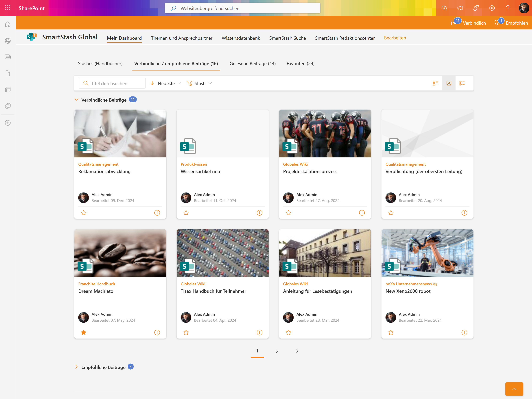Open SmartStash Redaktionscenter nav item

(x=345, y=38)
